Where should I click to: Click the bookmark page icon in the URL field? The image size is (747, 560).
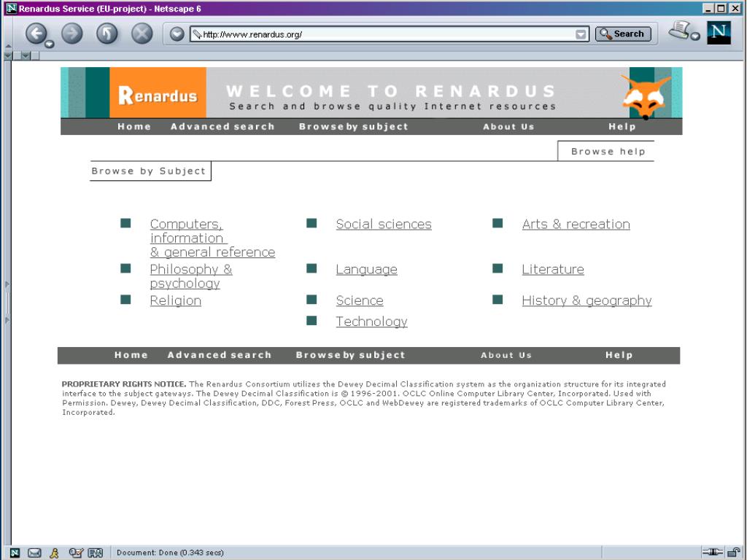197,34
